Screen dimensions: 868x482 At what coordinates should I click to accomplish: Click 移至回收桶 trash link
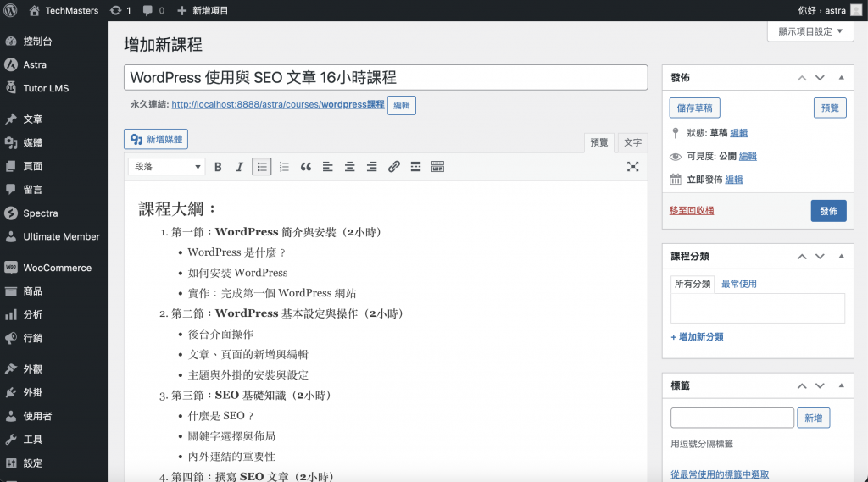(692, 210)
